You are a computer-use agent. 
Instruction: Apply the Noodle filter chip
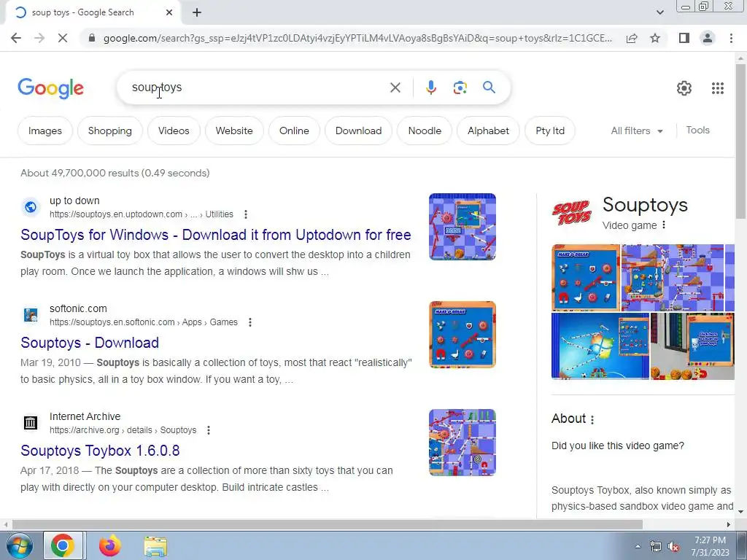pos(425,131)
